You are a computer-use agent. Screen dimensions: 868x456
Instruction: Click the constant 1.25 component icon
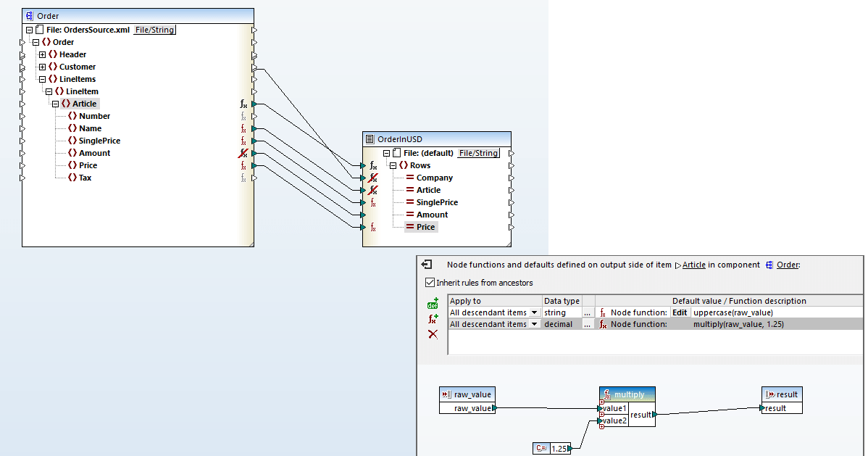click(x=541, y=449)
